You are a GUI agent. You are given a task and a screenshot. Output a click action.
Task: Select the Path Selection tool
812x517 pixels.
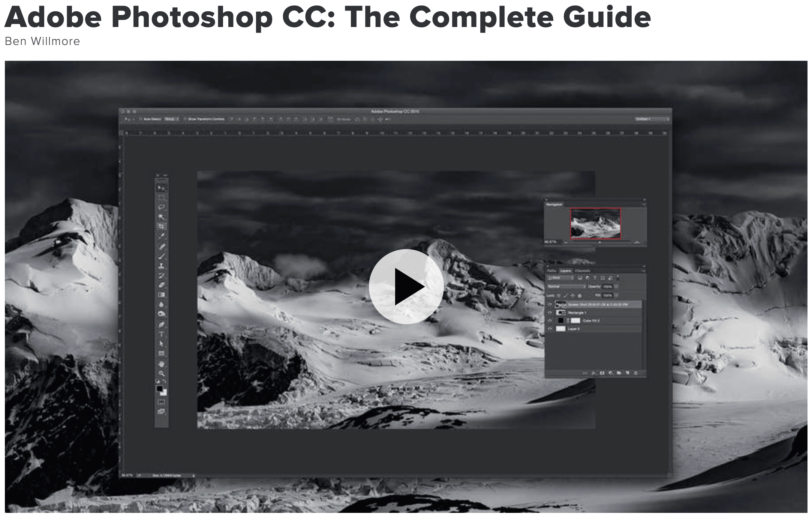click(162, 344)
